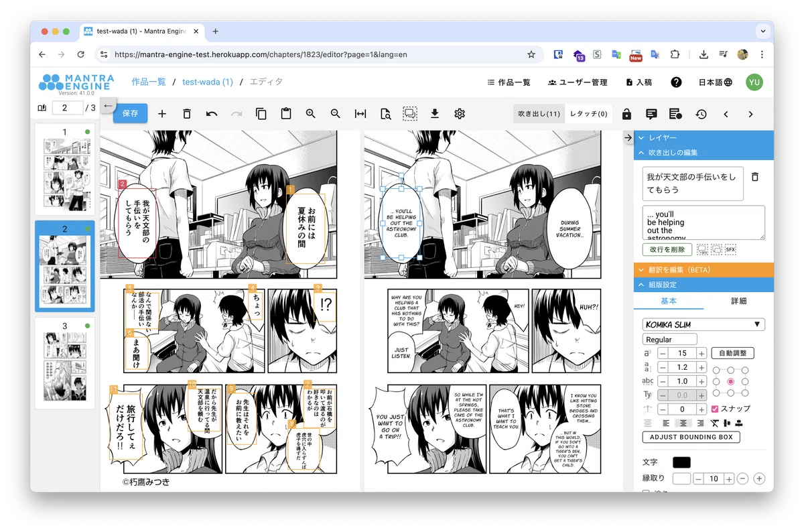Open the black 文字 color swatch

click(681, 462)
